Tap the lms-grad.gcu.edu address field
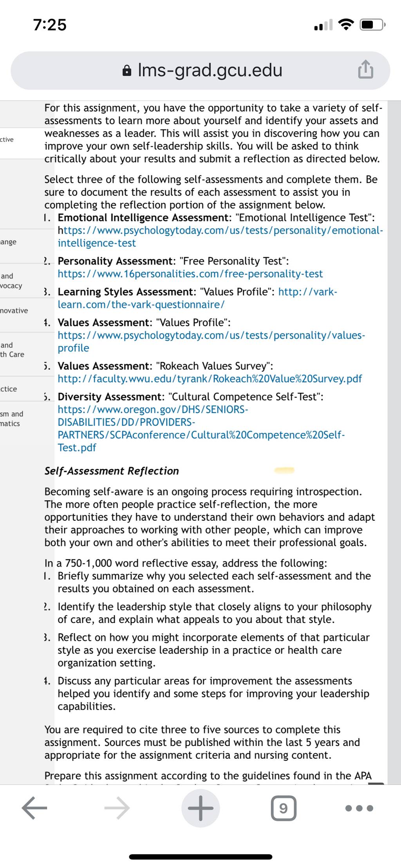Screen dimensions: 401x868 [x=200, y=70]
